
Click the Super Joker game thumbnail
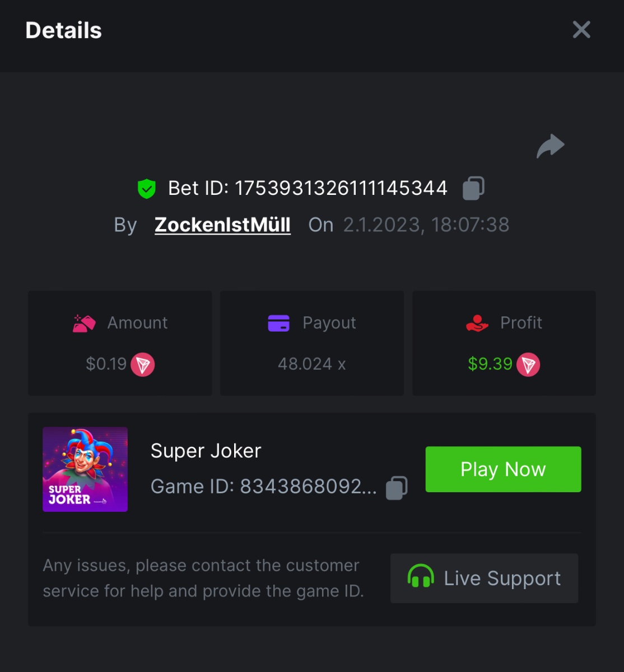click(85, 469)
